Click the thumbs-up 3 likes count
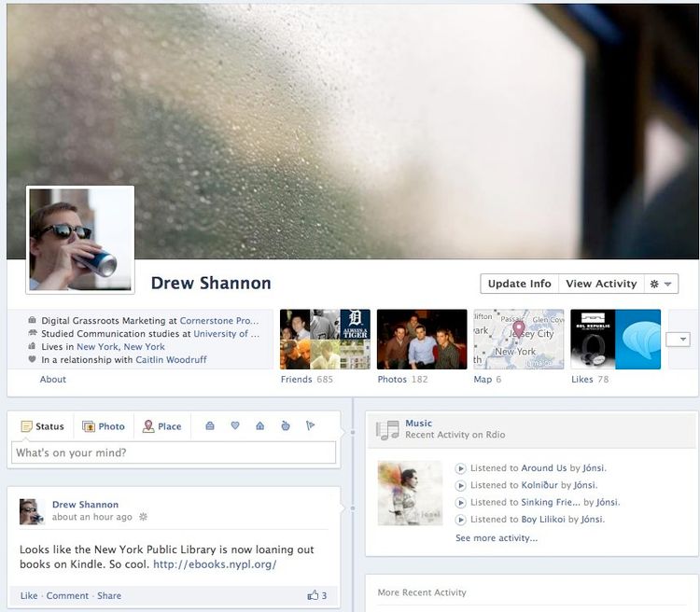The height and width of the screenshot is (612, 700). pos(317,595)
